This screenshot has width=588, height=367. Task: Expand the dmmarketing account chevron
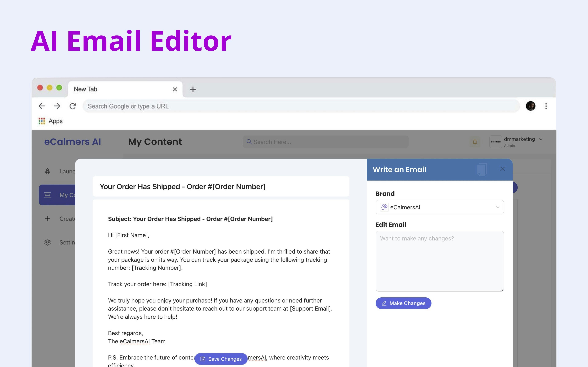point(541,139)
